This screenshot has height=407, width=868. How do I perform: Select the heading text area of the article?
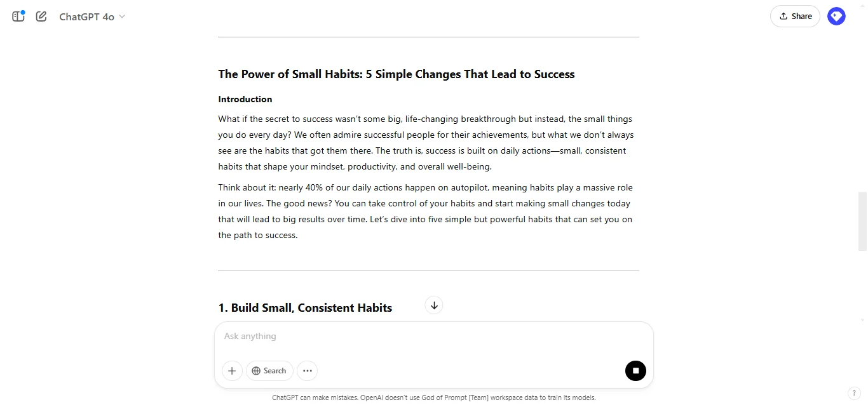point(396,74)
